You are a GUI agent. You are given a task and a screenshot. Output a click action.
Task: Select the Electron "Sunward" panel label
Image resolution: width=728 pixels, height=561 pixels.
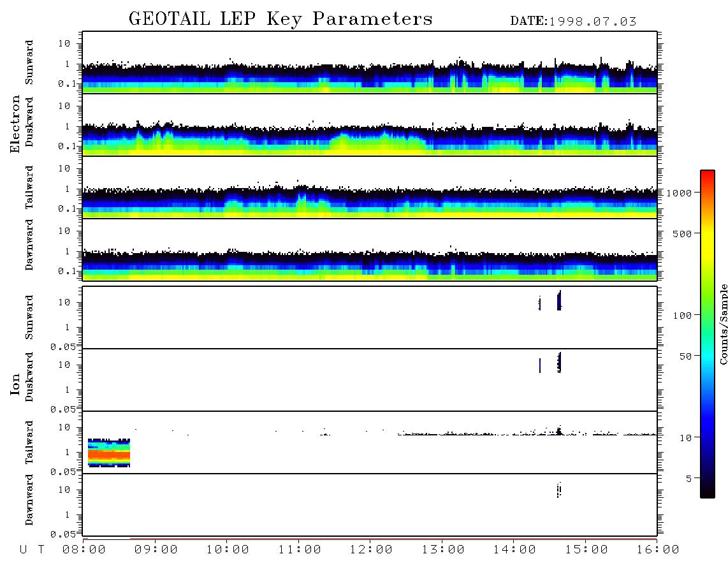click(29, 62)
